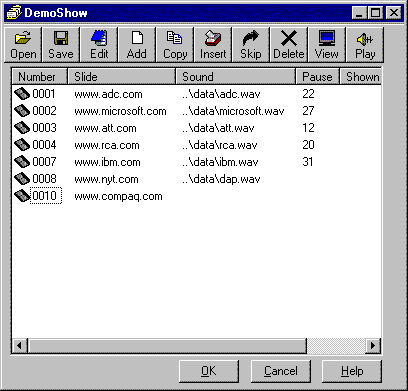This screenshot has height=391, width=408.
Task: Select slide icon for row 0007
Action: point(22,162)
